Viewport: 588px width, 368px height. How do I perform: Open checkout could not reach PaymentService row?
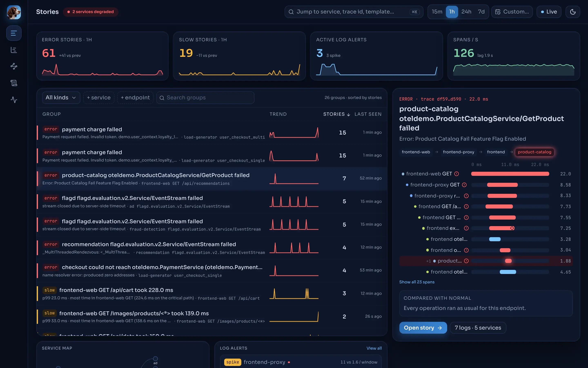pos(212,271)
